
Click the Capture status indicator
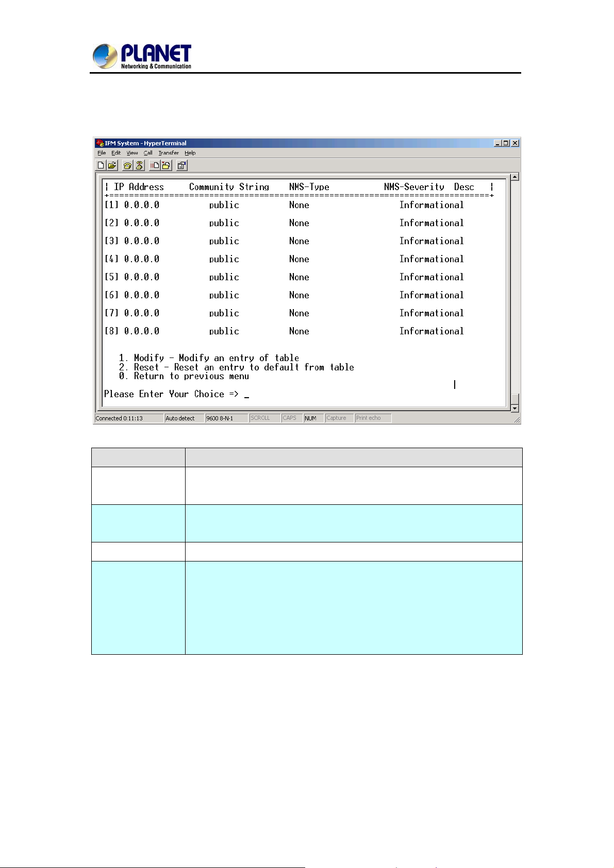[339, 418]
